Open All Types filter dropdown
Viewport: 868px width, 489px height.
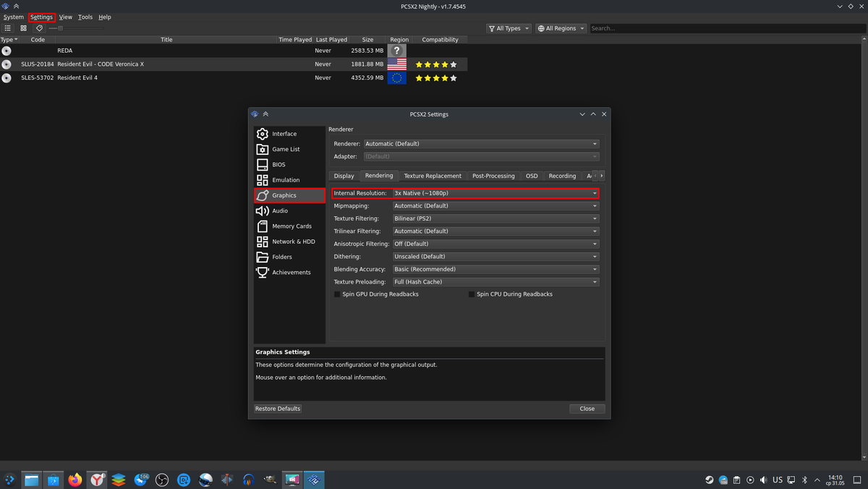coord(509,28)
